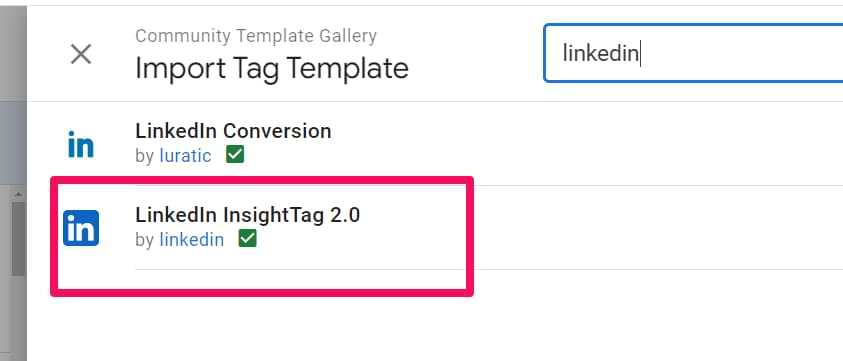Select the LinkedIn InsightTag 2.0 template title
This screenshot has height=361, width=843.
(247, 215)
